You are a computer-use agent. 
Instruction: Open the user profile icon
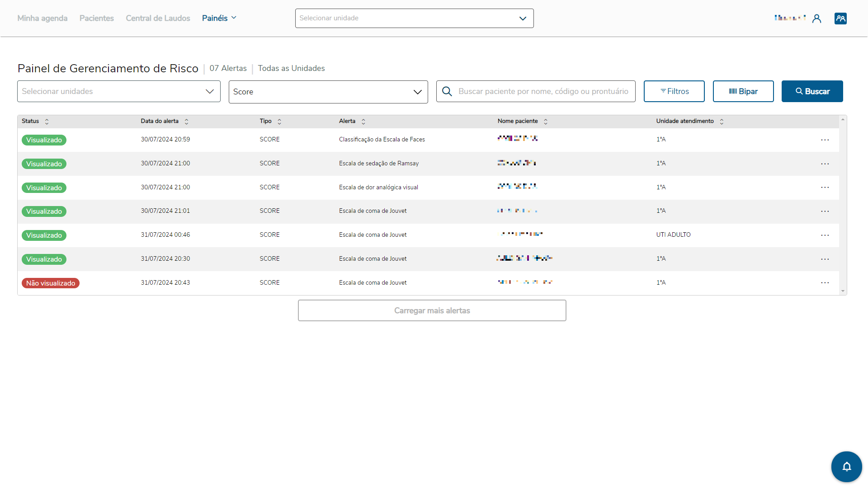pos(816,19)
